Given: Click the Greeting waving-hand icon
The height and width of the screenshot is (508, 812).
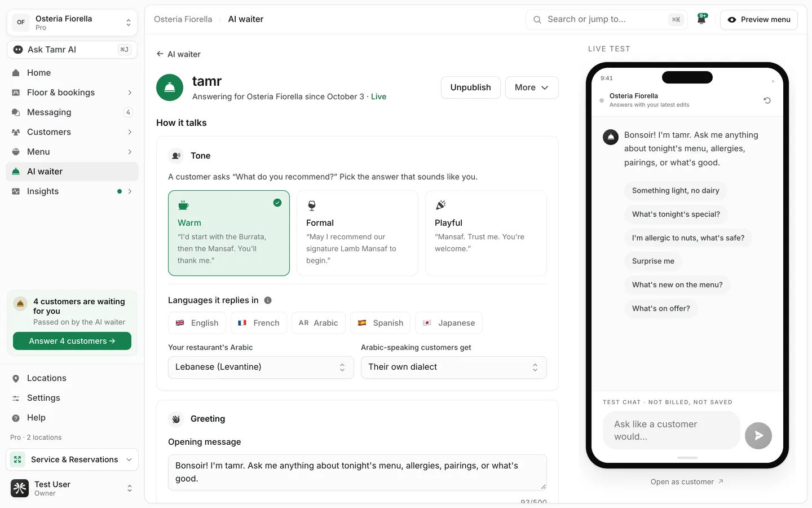Looking at the screenshot, I should tap(176, 419).
